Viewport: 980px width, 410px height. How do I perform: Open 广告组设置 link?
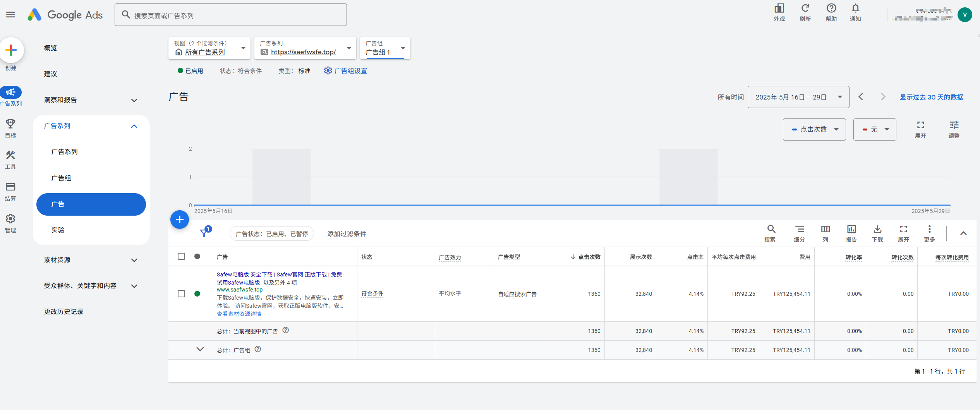tap(345, 70)
